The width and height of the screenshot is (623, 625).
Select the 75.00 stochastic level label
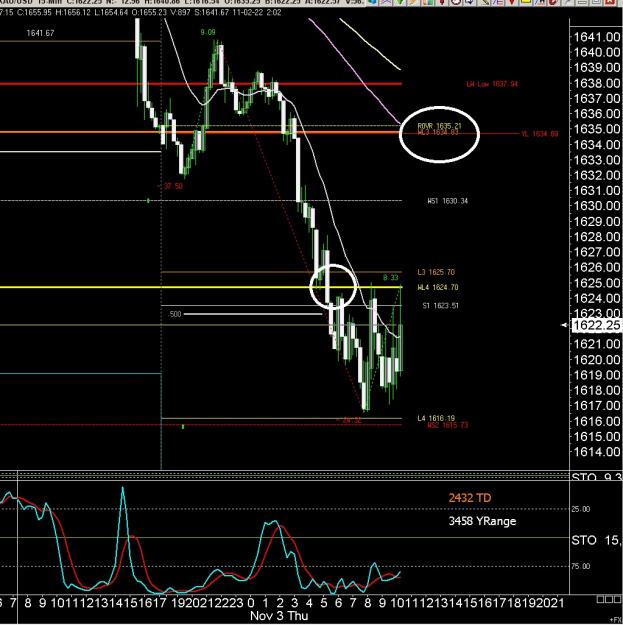[x=581, y=566]
